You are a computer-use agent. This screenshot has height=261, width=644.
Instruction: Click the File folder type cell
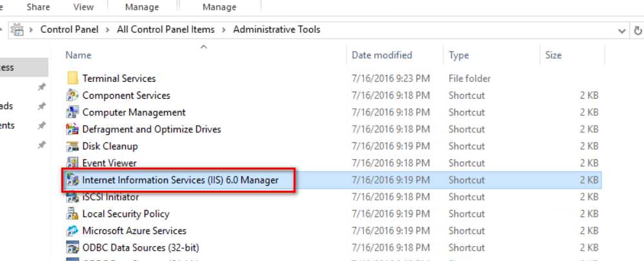[x=469, y=78]
